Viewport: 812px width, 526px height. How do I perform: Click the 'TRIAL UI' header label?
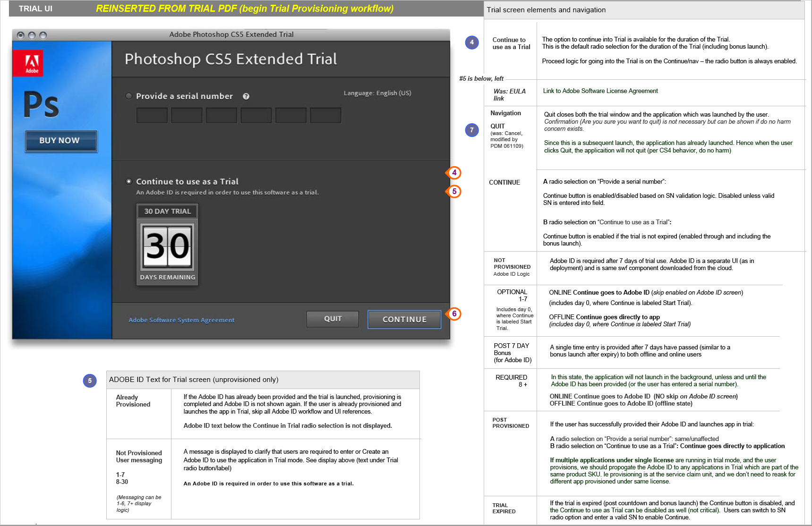[35, 8]
